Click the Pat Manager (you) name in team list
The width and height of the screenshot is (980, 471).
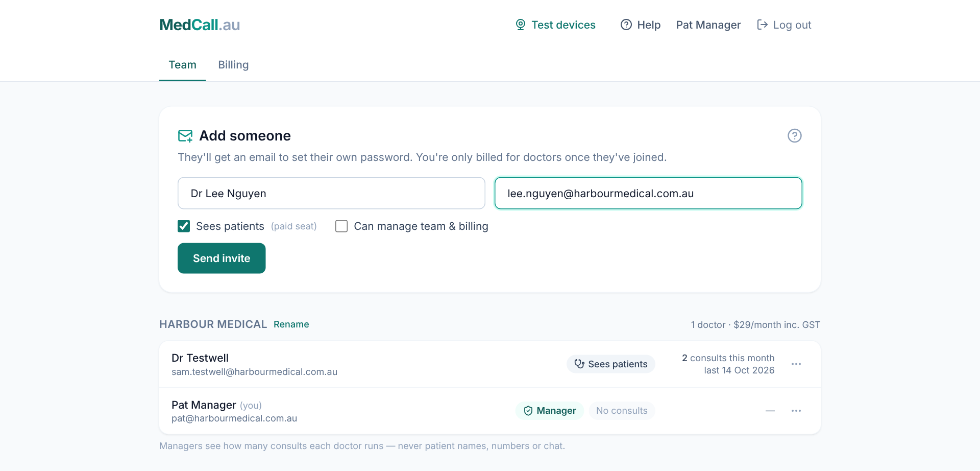click(x=217, y=405)
